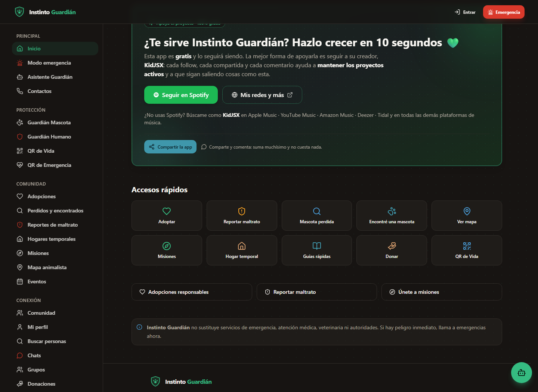The height and width of the screenshot is (392, 538).
Task: Select Eventos in the sidebar
Action: point(55,281)
